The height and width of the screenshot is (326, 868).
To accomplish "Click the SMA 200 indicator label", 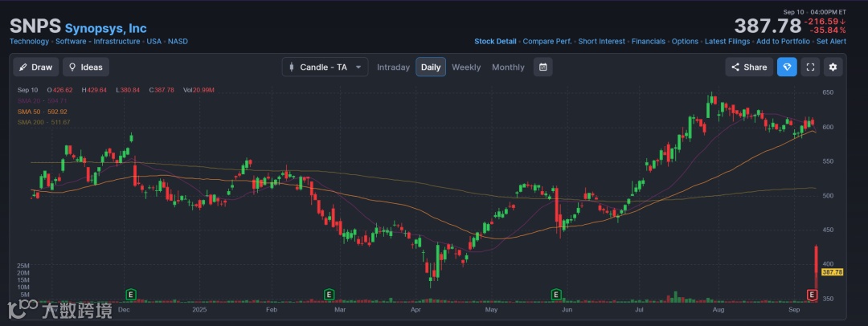I will click(43, 122).
